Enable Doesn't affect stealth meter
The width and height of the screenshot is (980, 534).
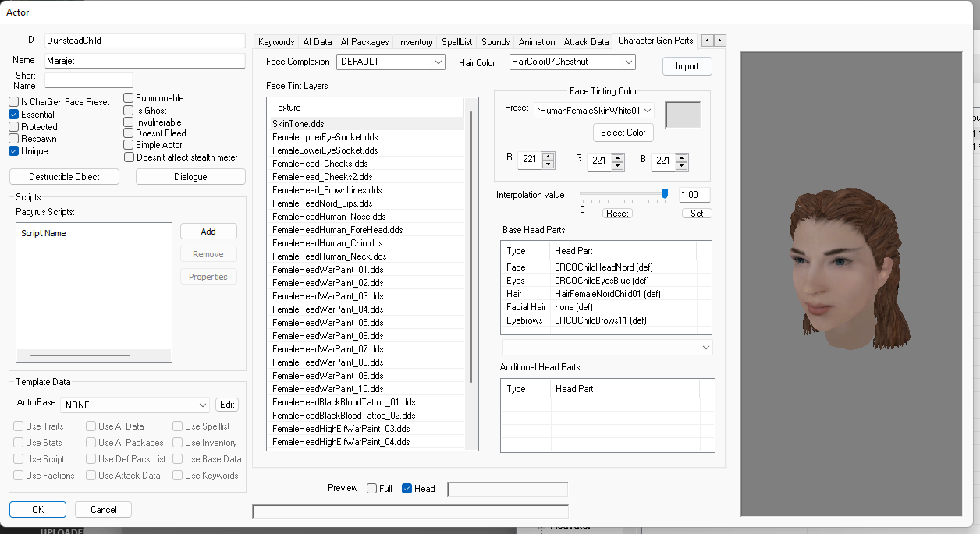[129, 157]
